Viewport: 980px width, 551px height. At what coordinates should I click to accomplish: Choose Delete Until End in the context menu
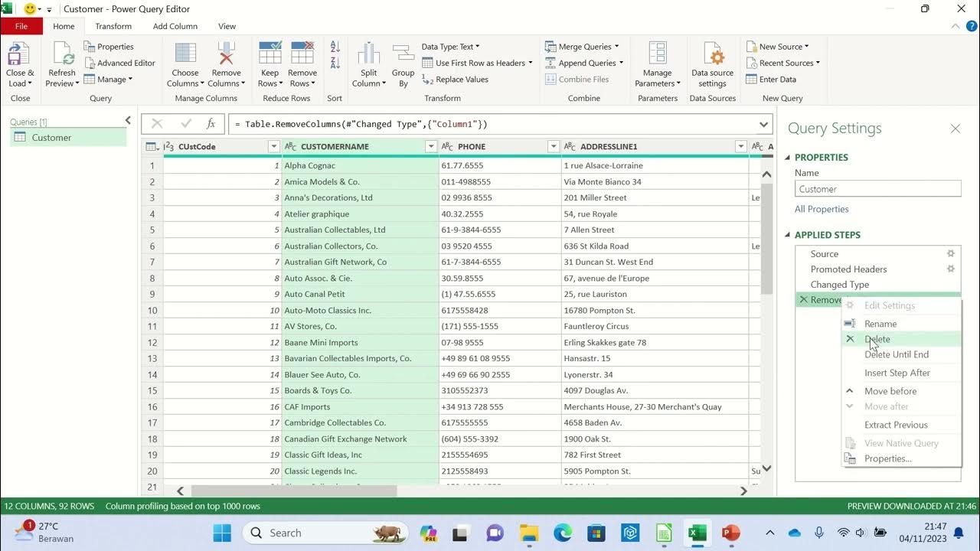point(901,354)
